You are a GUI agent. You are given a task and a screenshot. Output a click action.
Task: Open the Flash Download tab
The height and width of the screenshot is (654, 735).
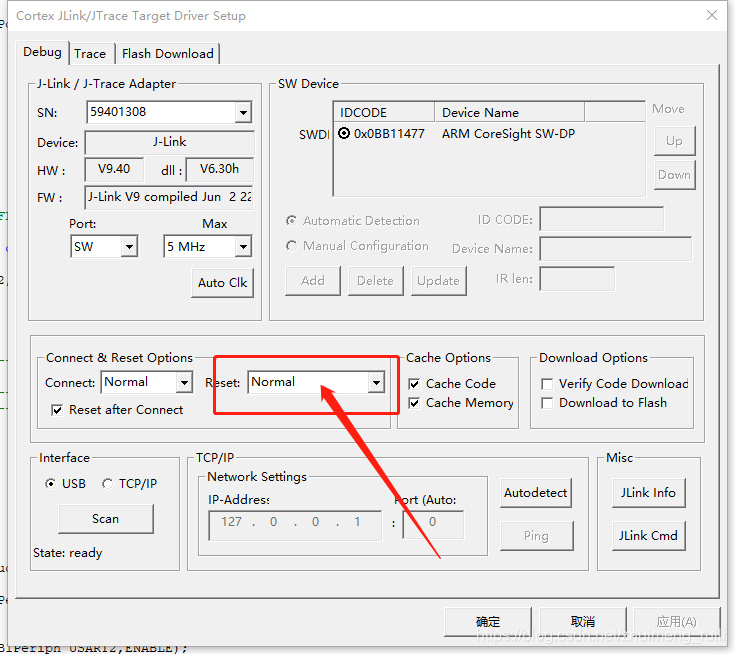(167, 54)
